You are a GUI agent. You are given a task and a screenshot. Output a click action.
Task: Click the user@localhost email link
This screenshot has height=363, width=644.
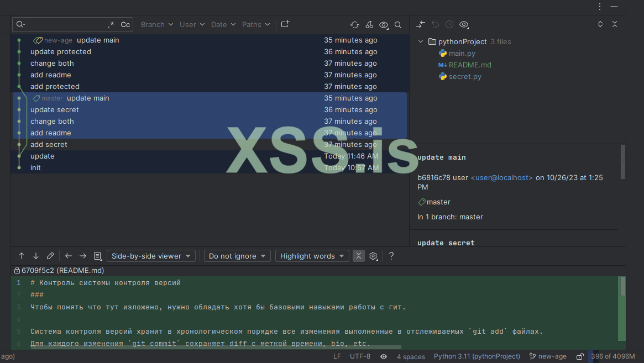(501, 177)
